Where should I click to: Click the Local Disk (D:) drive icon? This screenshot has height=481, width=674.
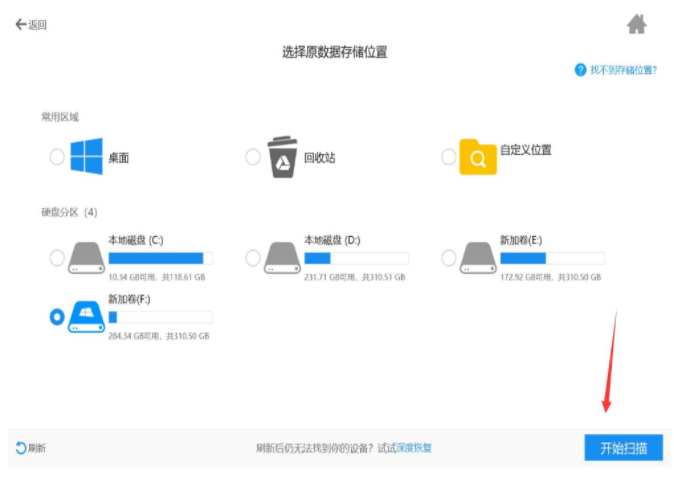(281, 259)
